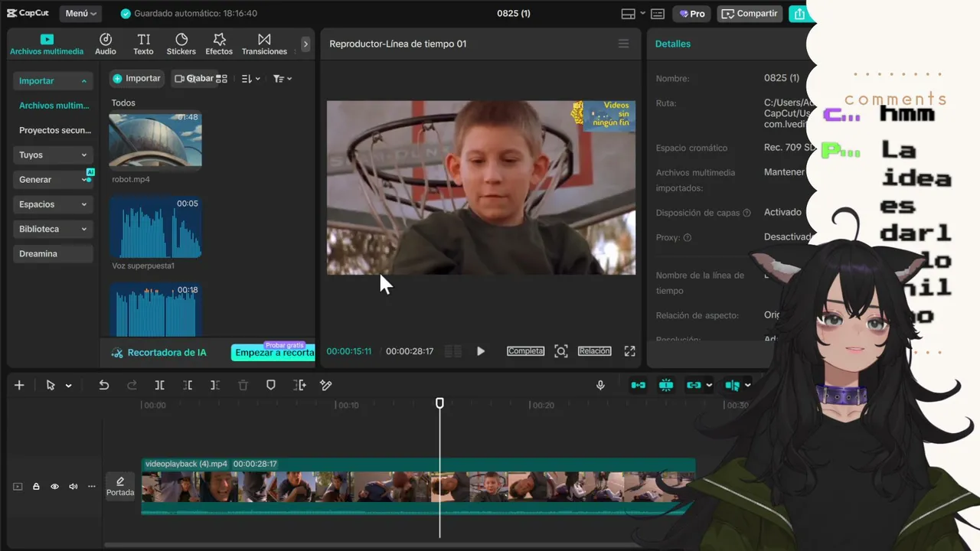
Task: Switch to Archivos multimedia tab
Action: (x=47, y=44)
